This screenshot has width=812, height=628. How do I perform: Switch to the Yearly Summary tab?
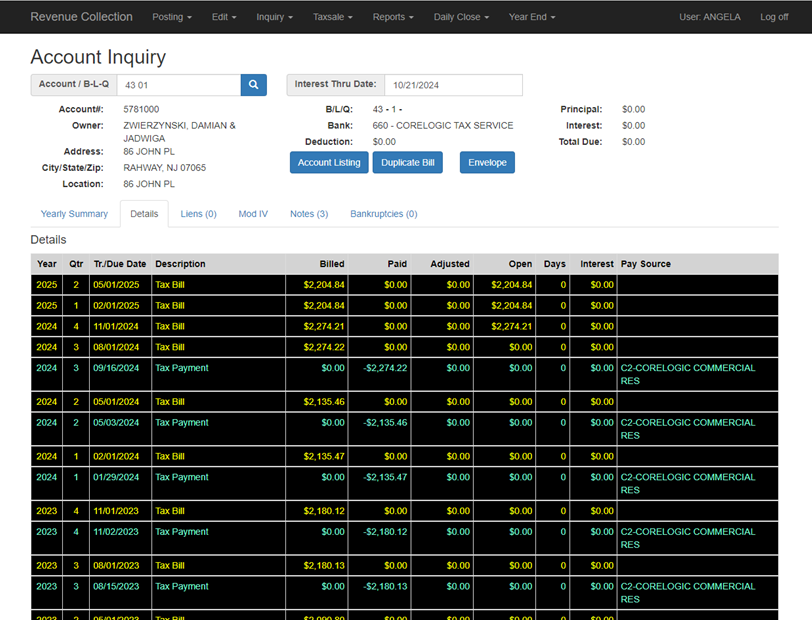click(74, 214)
